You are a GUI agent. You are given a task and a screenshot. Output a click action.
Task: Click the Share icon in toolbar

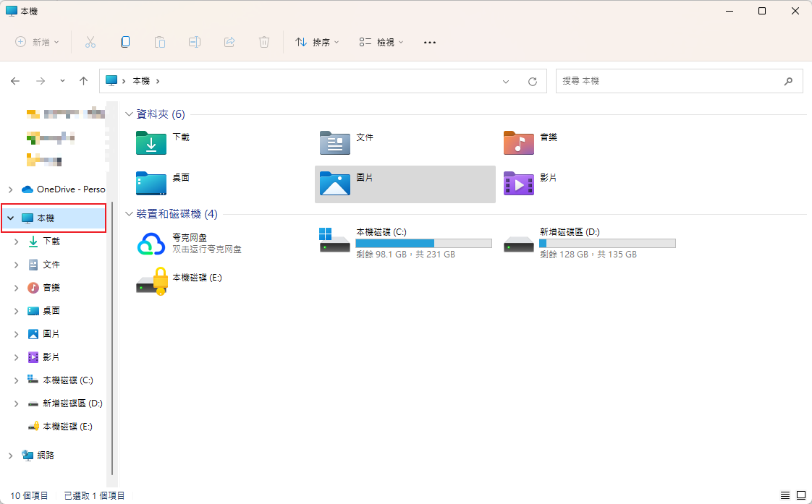pyautogui.click(x=229, y=42)
